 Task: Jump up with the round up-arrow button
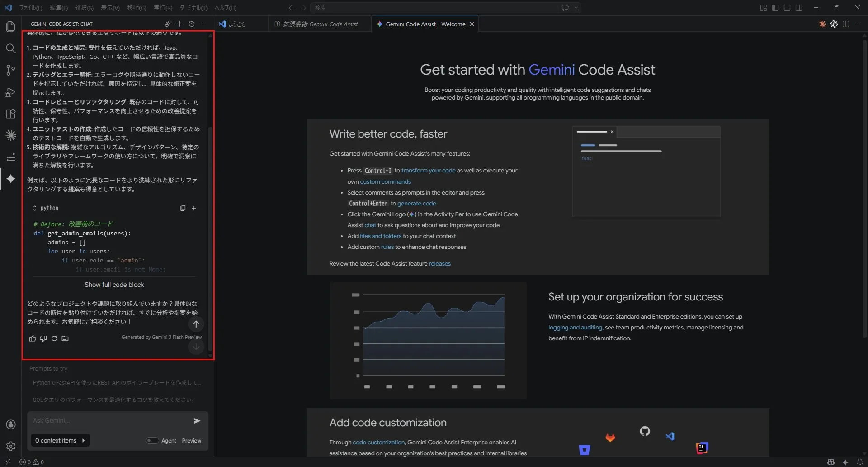coord(196,324)
